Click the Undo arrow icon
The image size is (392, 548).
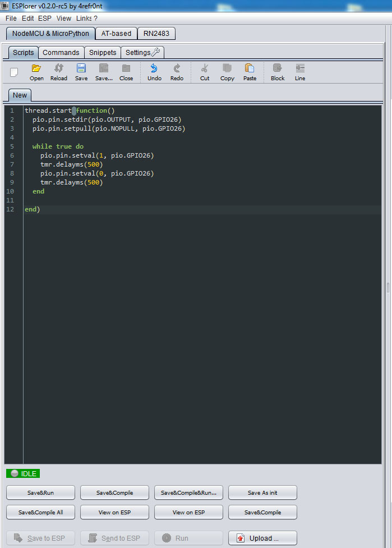(x=154, y=72)
